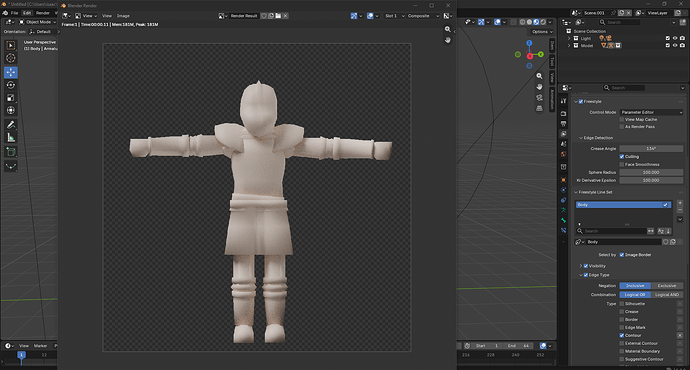Screen dimensions: 690x370
Task: Toggle the Freestyle checkbox
Action: pyautogui.click(x=581, y=102)
